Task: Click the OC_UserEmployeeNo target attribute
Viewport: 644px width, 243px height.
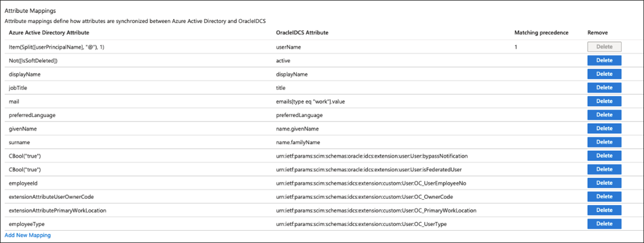Action: [x=371, y=183]
